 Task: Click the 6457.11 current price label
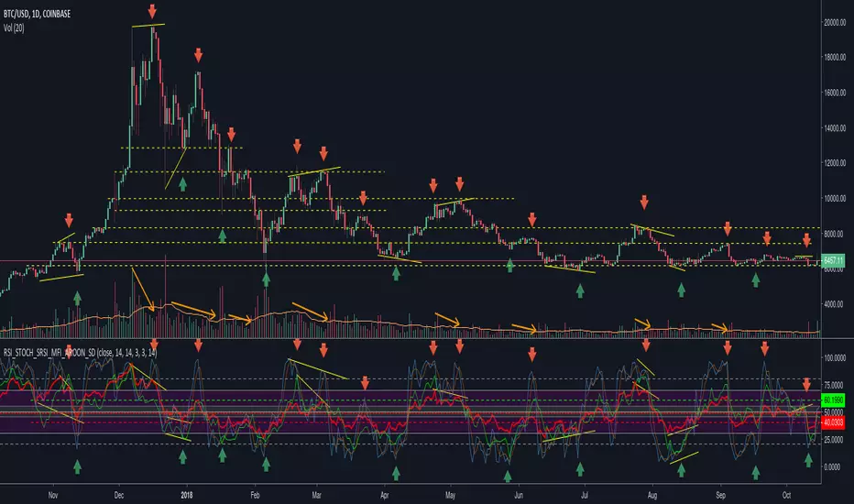(833, 260)
